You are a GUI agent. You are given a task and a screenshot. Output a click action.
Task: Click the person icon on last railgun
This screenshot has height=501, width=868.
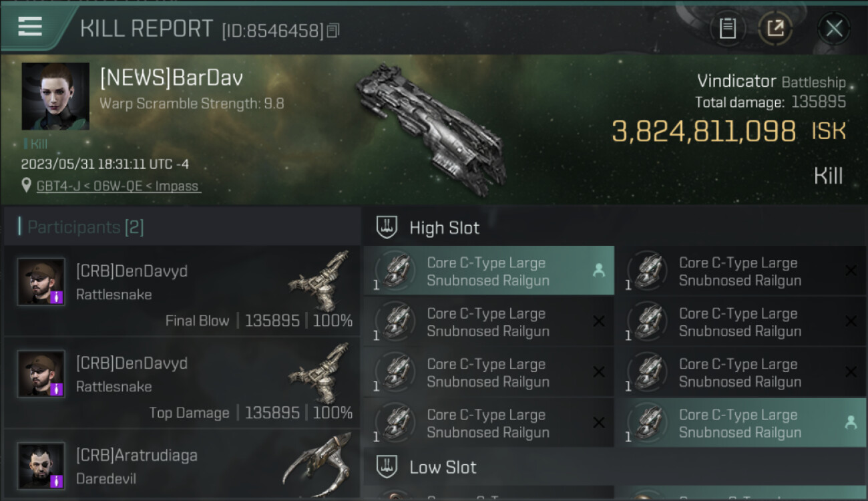[850, 423]
